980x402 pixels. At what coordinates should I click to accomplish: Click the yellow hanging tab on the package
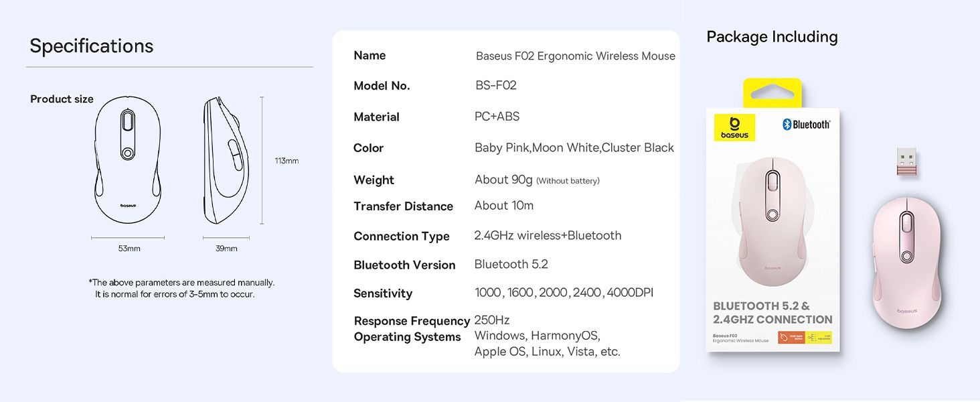point(772,93)
